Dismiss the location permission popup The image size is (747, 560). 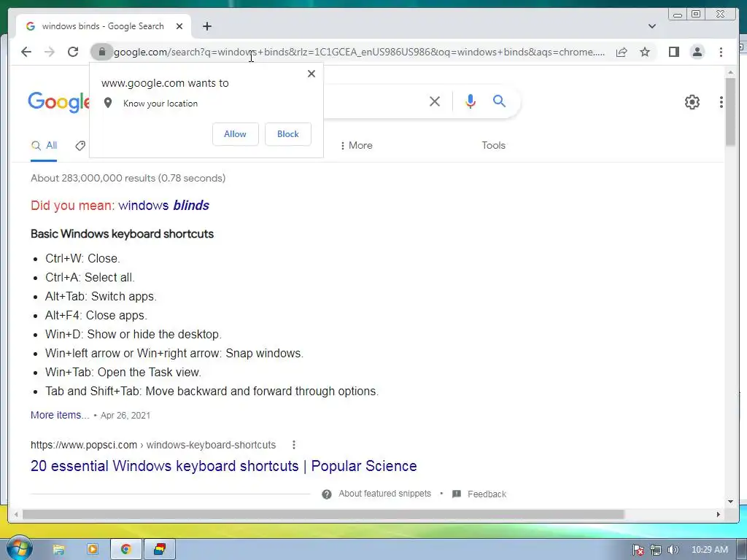coord(311,74)
